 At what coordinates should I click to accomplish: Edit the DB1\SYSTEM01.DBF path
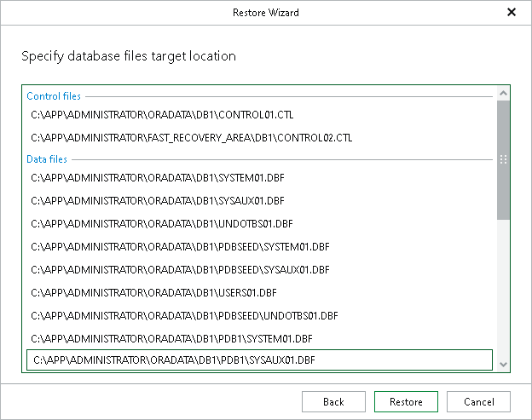tap(158, 178)
